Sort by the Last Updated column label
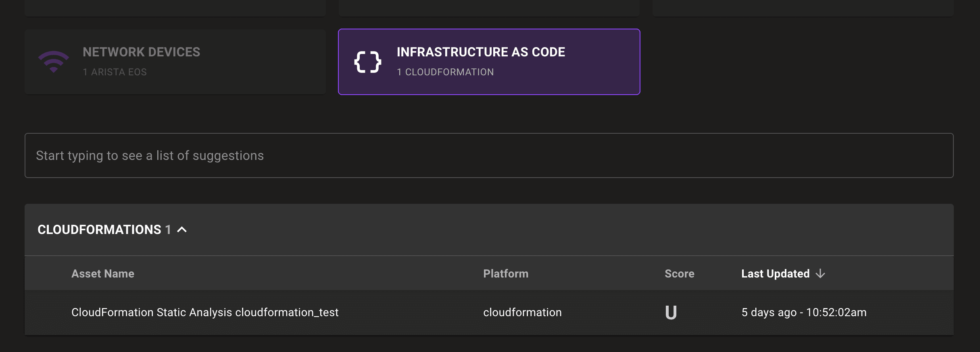Image resolution: width=980 pixels, height=352 pixels. pyautogui.click(x=775, y=274)
